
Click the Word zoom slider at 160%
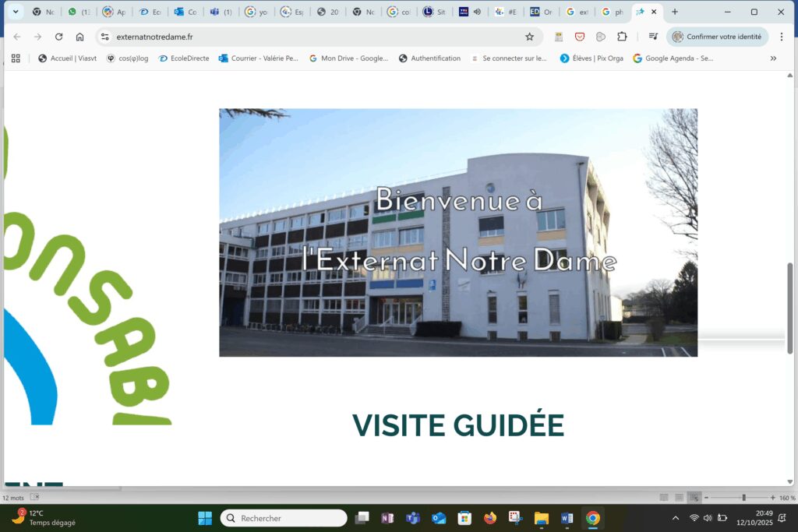[743, 498]
